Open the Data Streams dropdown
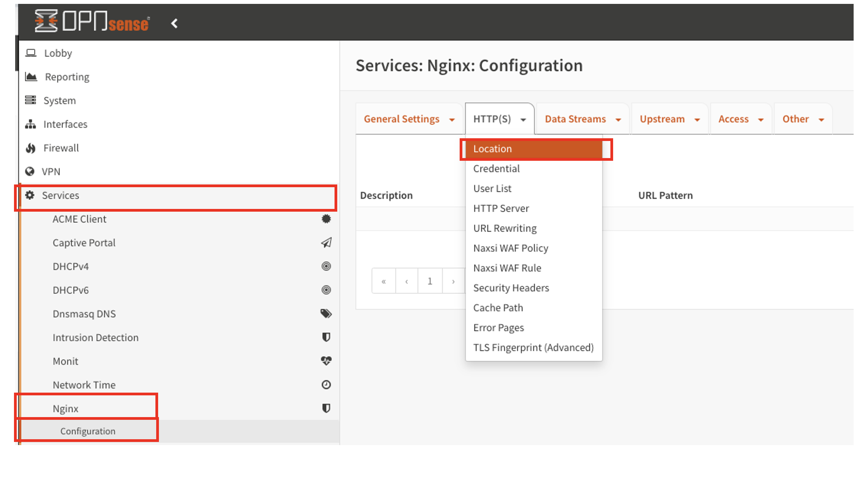 coord(582,119)
